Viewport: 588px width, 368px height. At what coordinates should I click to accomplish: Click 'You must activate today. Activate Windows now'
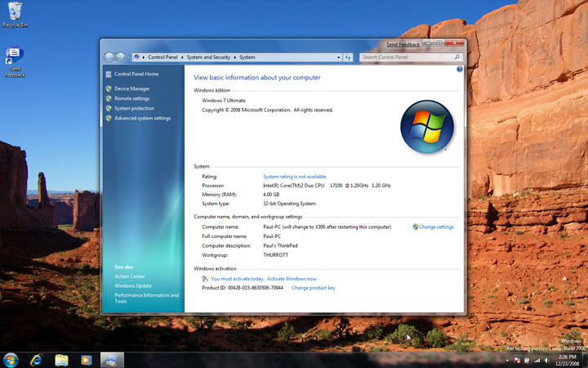pos(264,279)
